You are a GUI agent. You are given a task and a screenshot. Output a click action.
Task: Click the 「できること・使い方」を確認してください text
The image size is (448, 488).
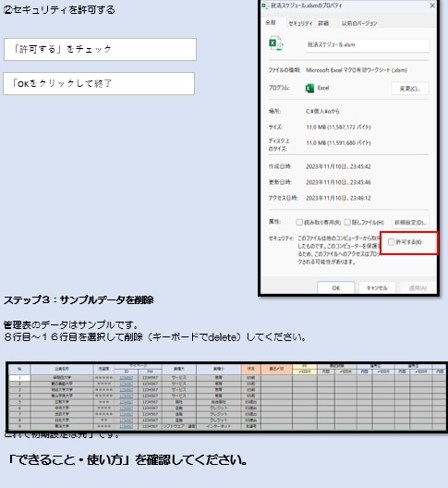[x=127, y=459]
